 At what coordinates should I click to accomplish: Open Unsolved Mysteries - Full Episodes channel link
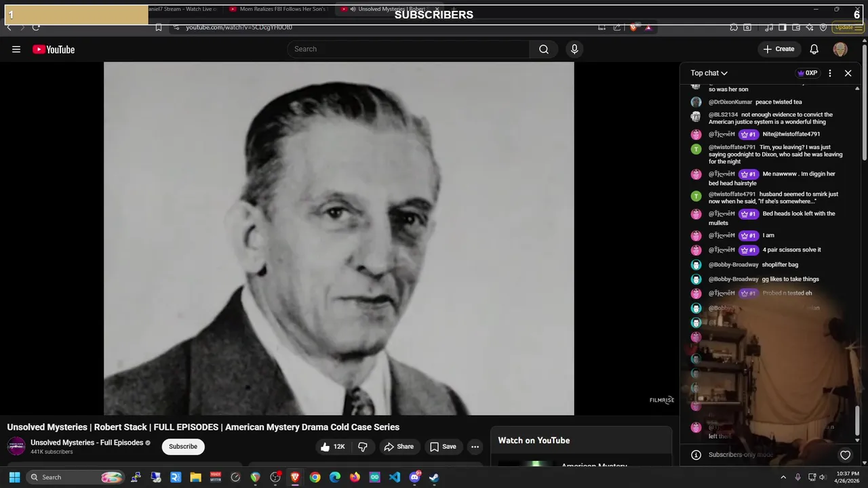[x=87, y=443]
